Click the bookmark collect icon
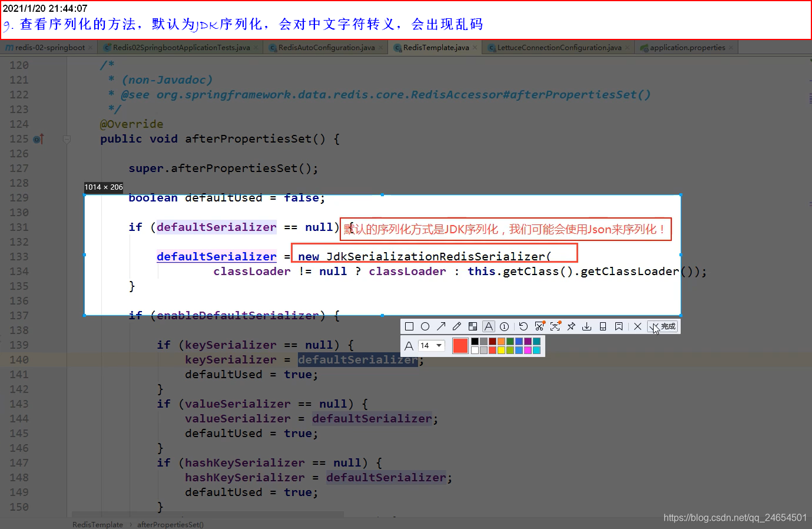The width and height of the screenshot is (812, 529). pos(619,326)
